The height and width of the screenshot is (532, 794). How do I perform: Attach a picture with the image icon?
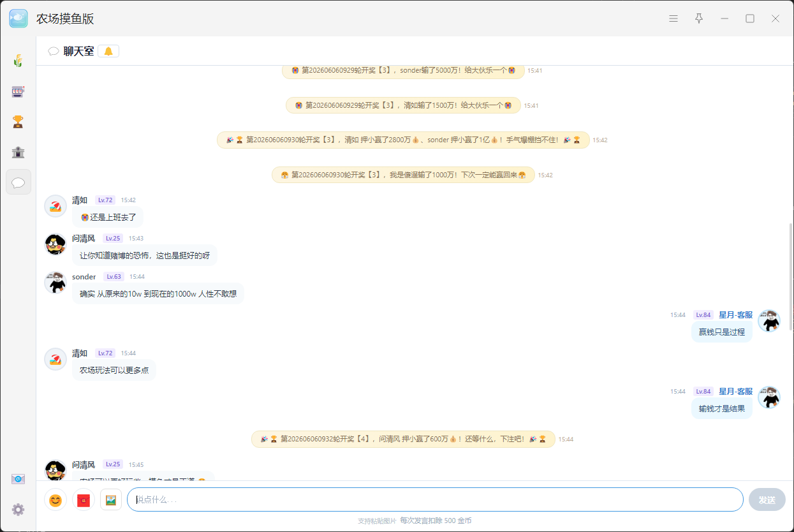(111, 500)
